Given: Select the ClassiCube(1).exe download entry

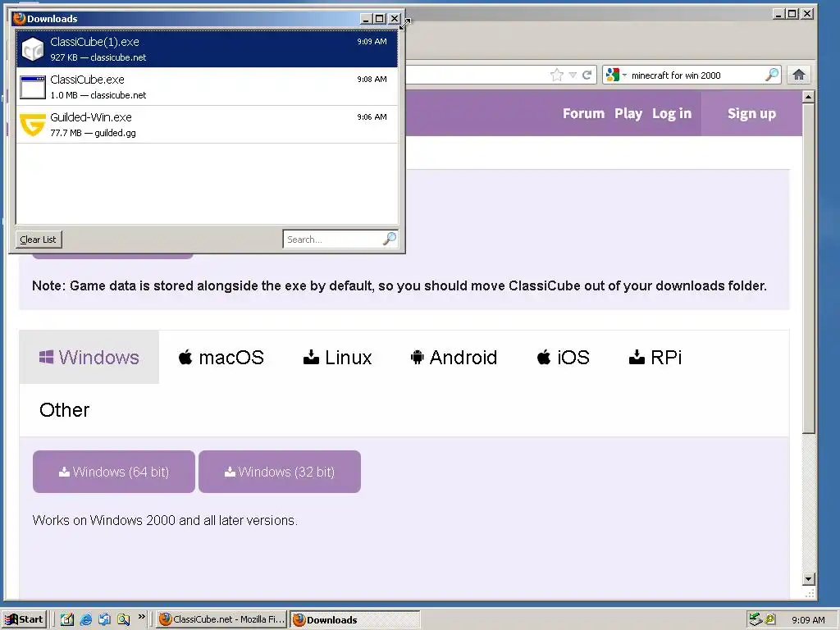Looking at the screenshot, I should 207,48.
